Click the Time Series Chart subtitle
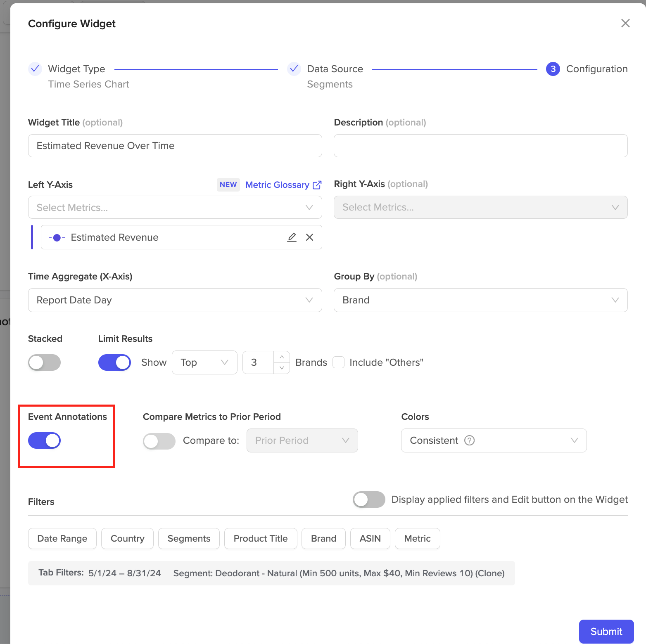Screen dimensions: 646x644 coord(88,84)
